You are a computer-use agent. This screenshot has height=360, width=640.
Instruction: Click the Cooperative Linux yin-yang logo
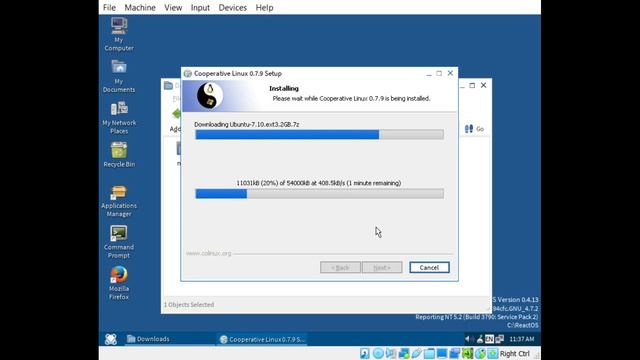210,96
